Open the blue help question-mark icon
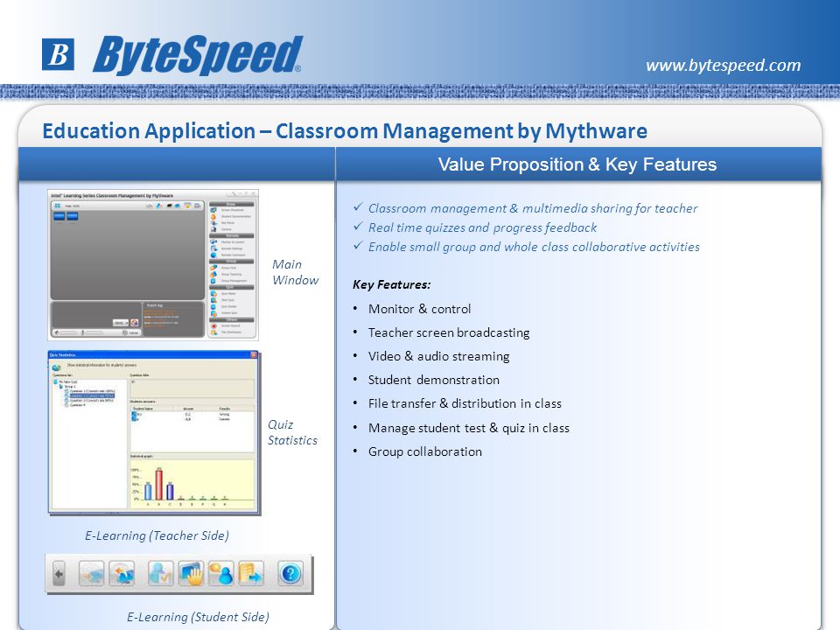840x630 pixels. click(290, 574)
